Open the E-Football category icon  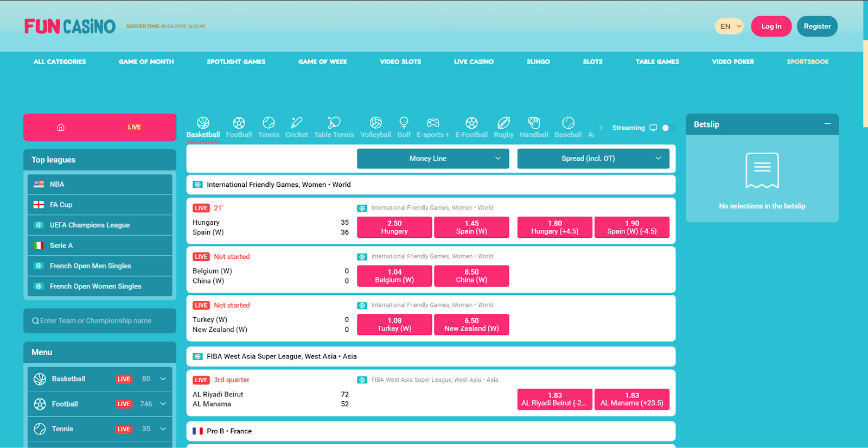[471, 123]
